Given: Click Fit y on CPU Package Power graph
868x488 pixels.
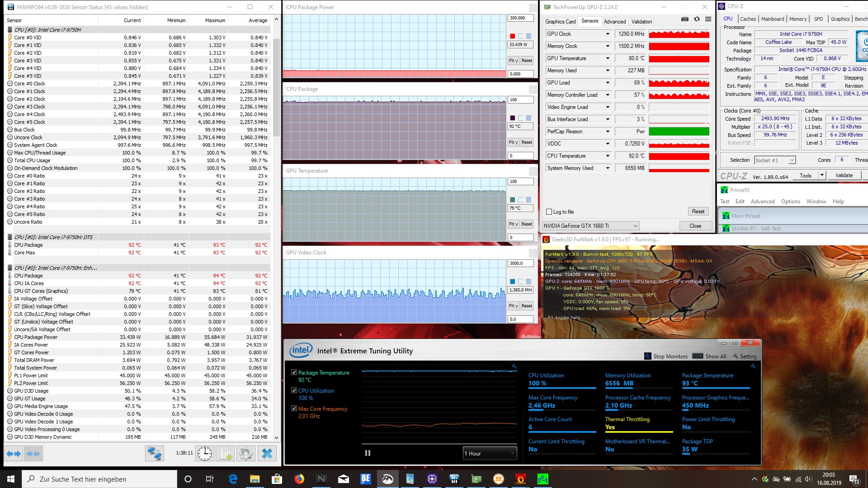Looking at the screenshot, I should click(514, 61).
